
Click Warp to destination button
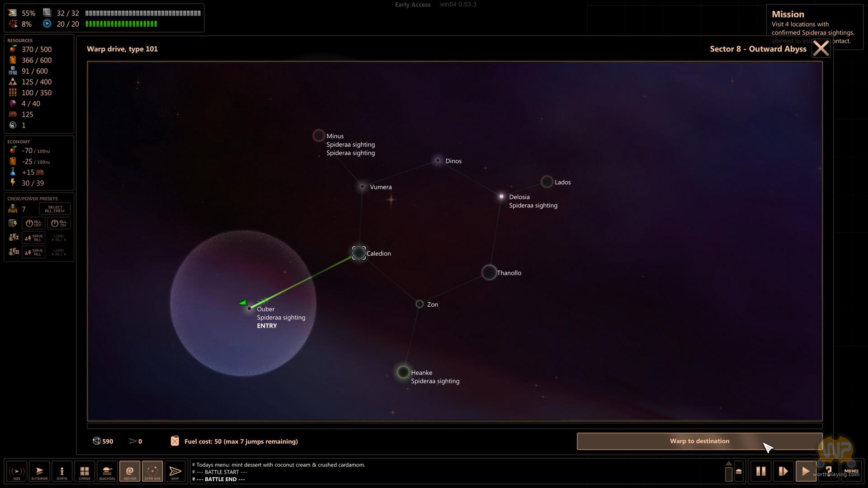[699, 441]
